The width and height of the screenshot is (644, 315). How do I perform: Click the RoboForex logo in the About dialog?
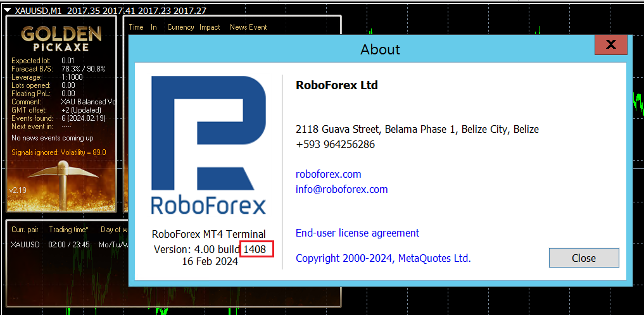(208, 145)
